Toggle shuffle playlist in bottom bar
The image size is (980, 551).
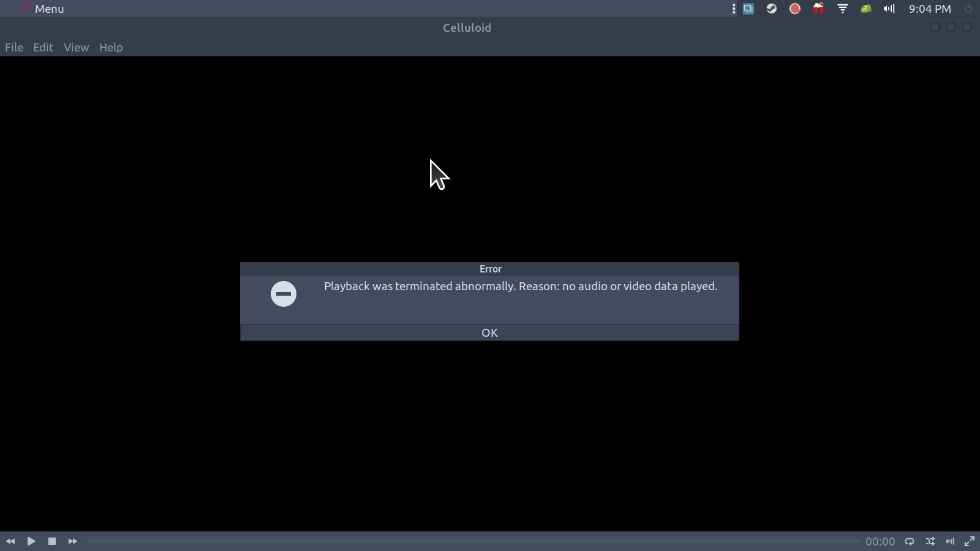coord(930,541)
